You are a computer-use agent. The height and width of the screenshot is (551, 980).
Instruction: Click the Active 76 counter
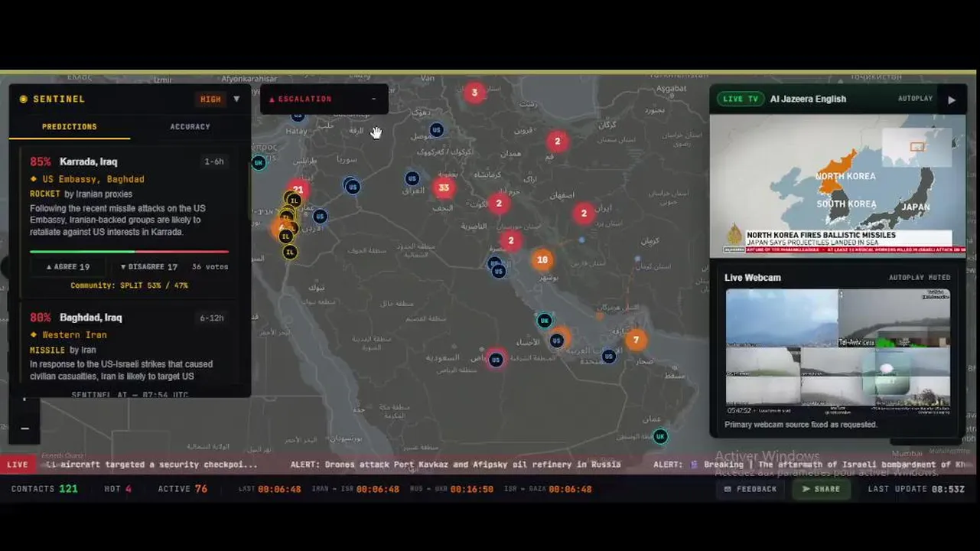[x=183, y=489]
